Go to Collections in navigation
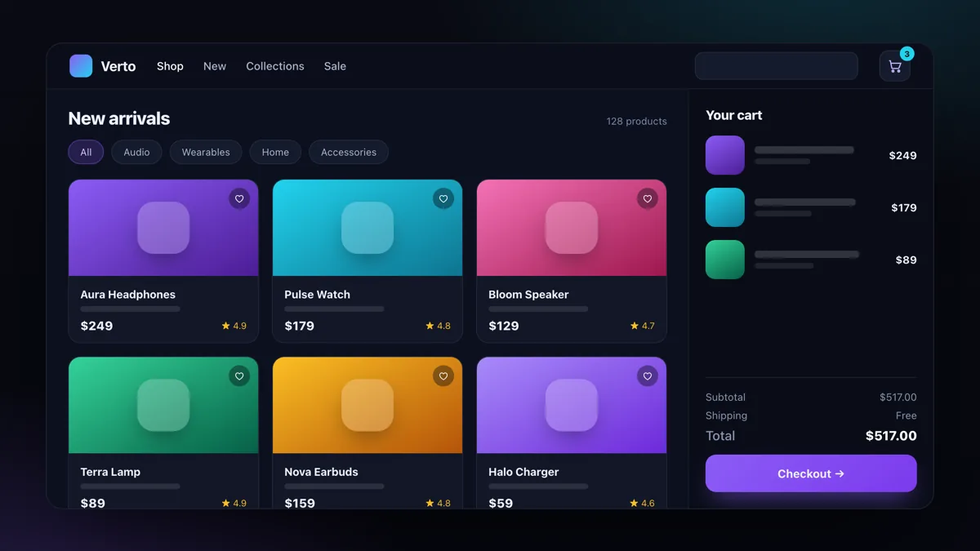This screenshot has height=551, width=980. [x=275, y=66]
